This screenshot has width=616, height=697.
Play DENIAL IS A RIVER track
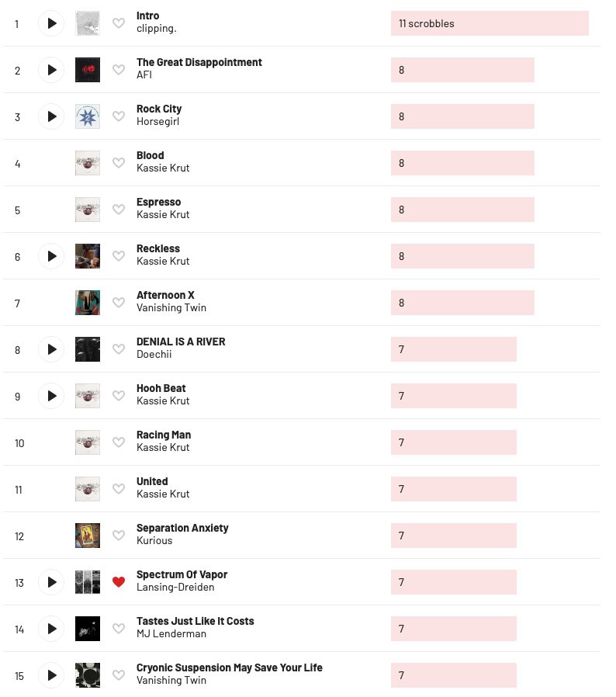tap(51, 349)
